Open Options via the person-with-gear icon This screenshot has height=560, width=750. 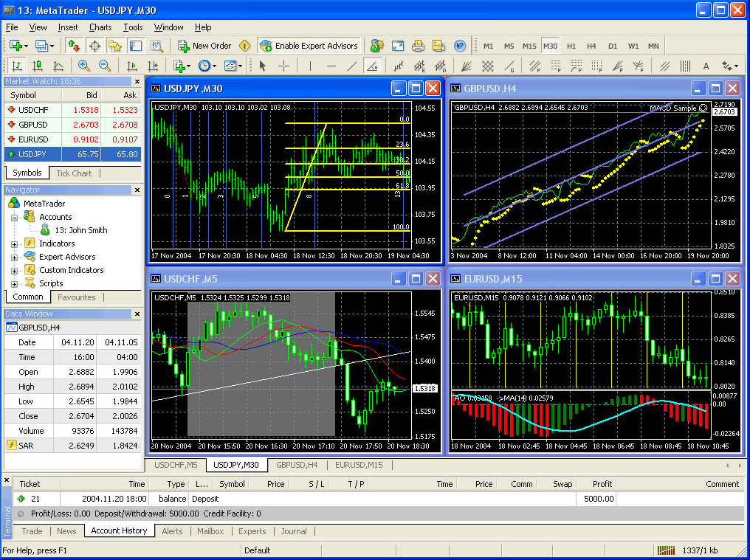377,46
